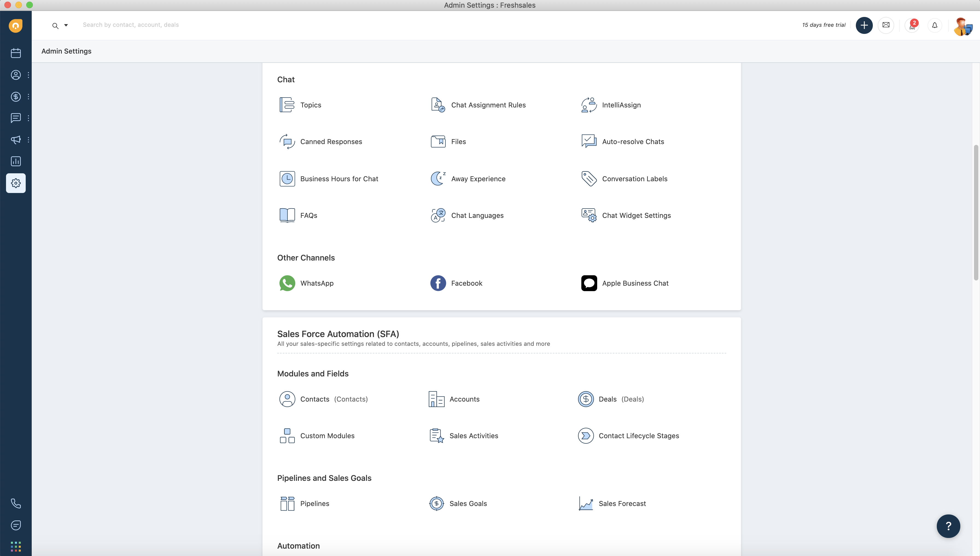The width and height of the screenshot is (980, 556).
Task: Open the Deals dollar icon in sidebar
Action: 16,96
